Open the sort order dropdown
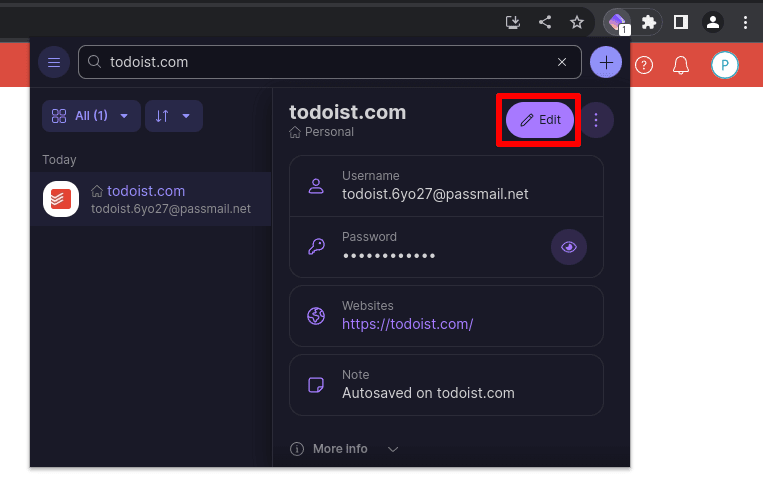Image resolution: width=763 pixels, height=488 pixels. click(173, 116)
